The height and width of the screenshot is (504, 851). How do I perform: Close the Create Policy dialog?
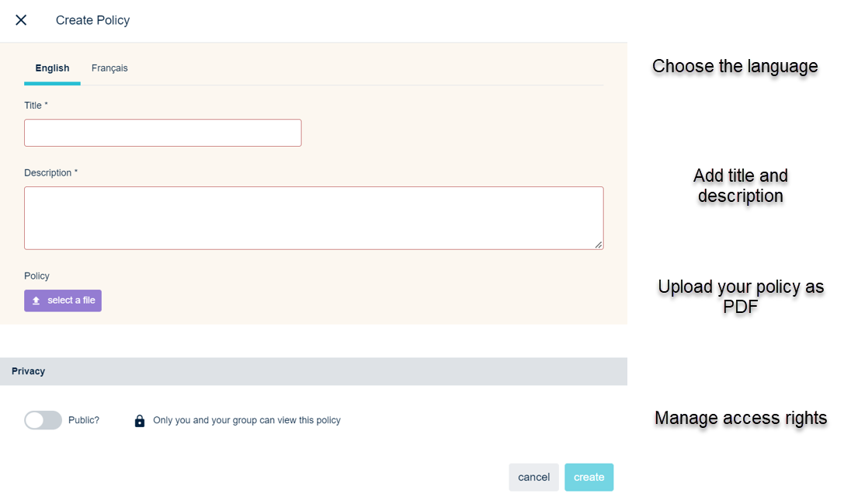21,20
